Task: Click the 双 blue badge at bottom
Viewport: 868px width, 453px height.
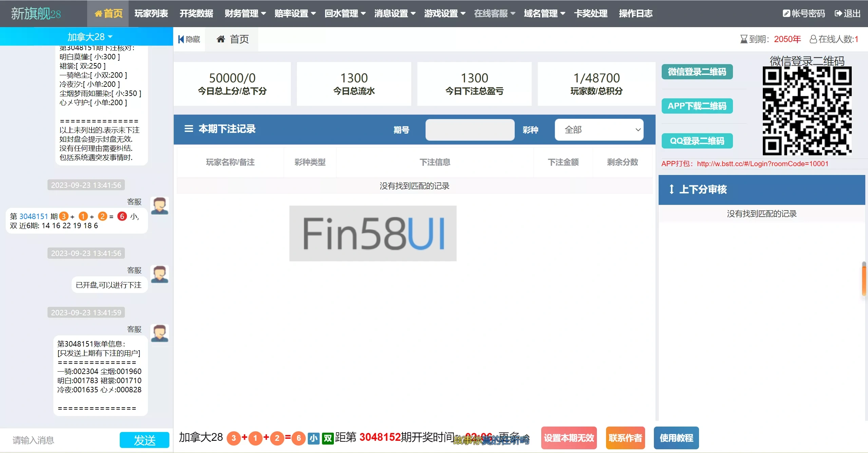Action: pos(327,438)
